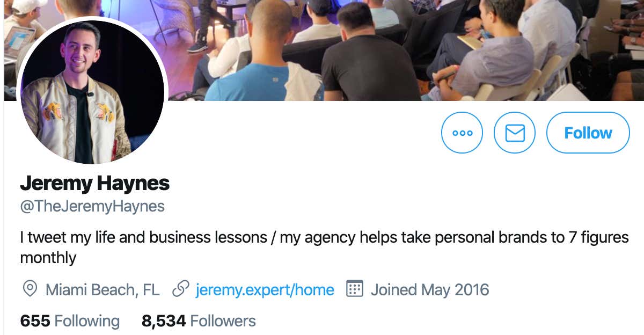Follow Jeremy Haynes
The image size is (644, 335).
tap(588, 133)
